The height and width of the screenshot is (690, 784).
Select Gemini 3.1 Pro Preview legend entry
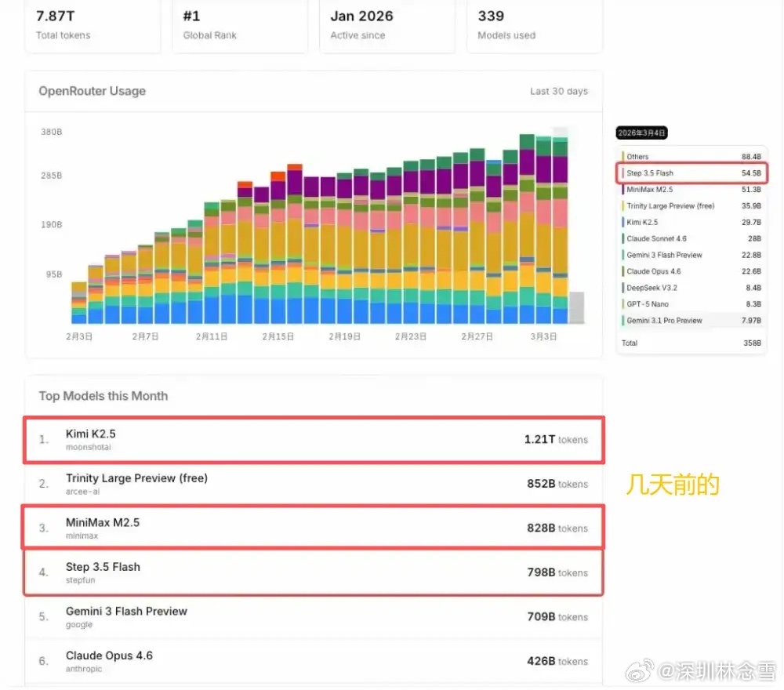(x=691, y=321)
